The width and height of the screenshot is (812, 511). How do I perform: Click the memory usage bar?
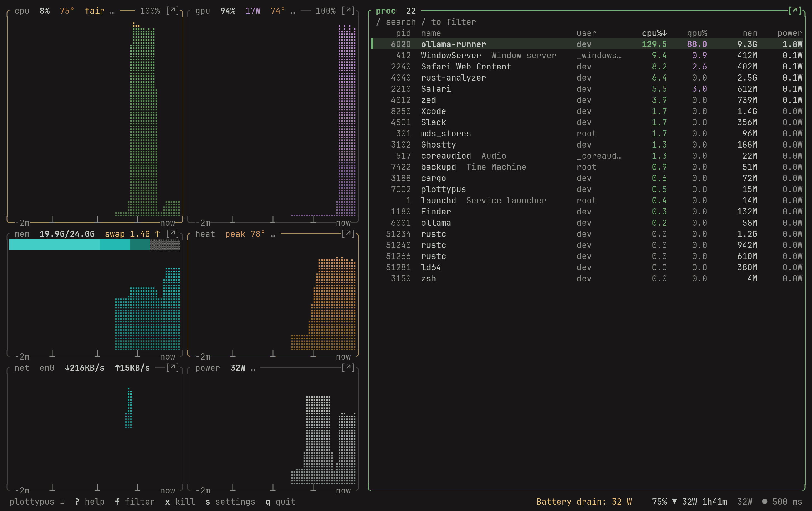point(95,245)
